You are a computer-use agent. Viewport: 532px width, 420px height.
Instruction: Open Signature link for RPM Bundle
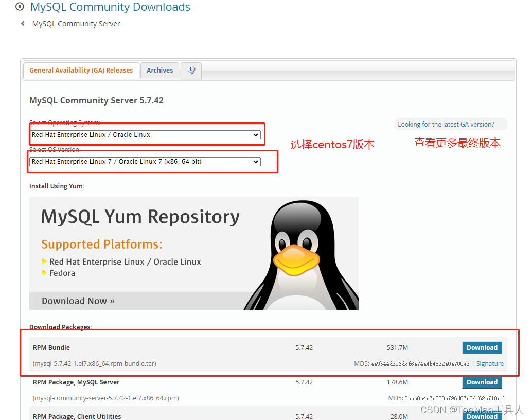(x=490, y=363)
